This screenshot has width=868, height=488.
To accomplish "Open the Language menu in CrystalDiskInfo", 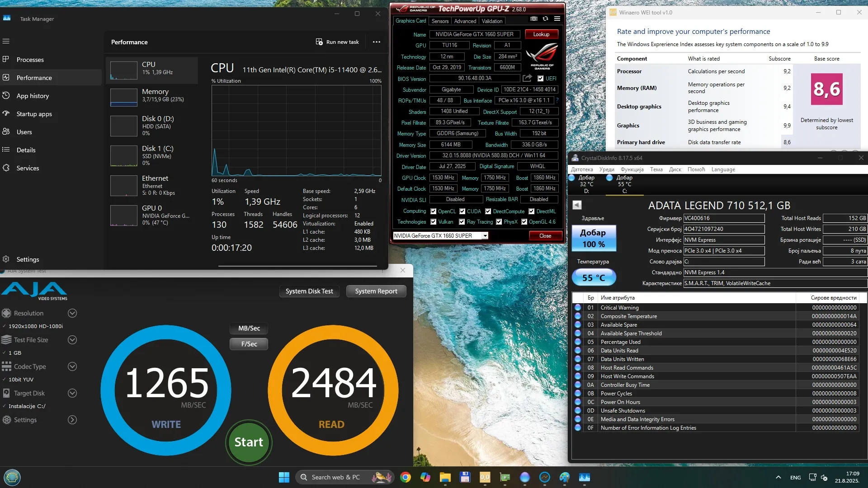I will tap(723, 169).
